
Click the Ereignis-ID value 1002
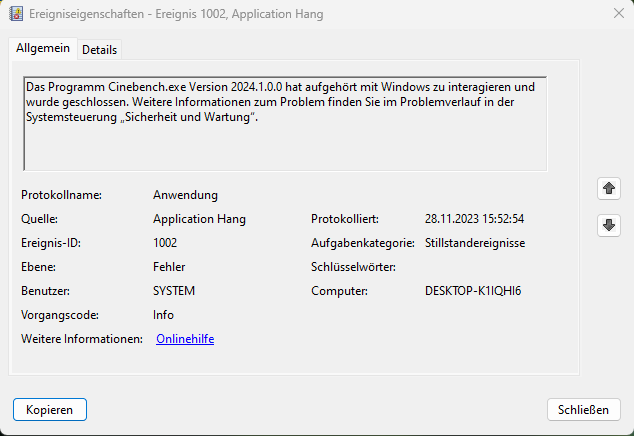click(165, 243)
